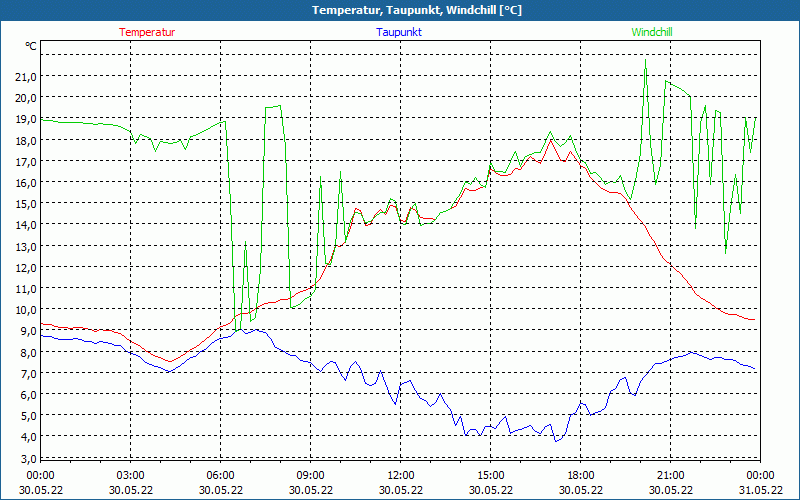Click the Windchill peak just after 20:00
This screenshot has width=800, height=500.
pos(645,60)
